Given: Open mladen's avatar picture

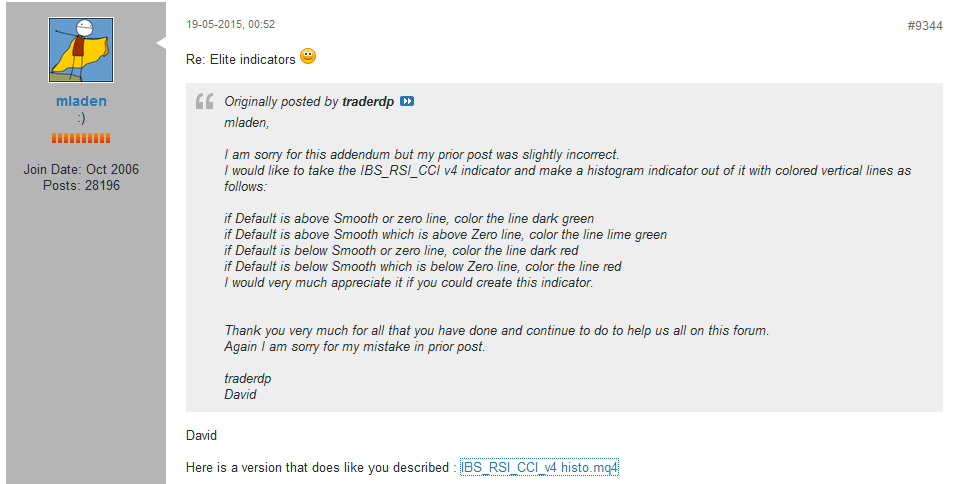Looking at the screenshot, I should click(81, 50).
